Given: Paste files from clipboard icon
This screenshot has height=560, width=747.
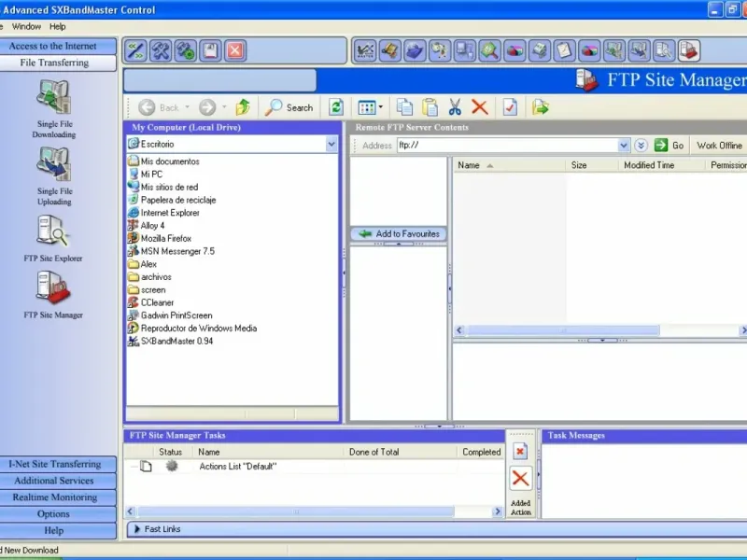Looking at the screenshot, I should pos(430,107).
